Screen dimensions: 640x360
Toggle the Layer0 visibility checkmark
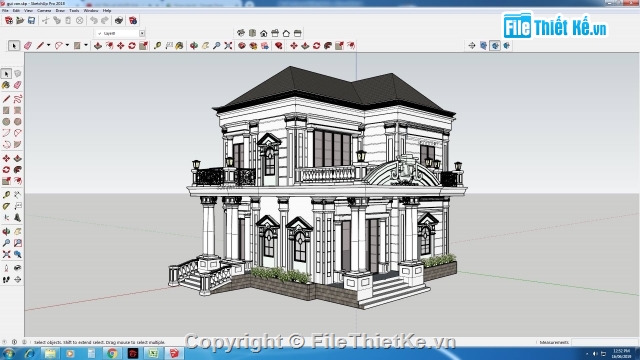[100, 33]
